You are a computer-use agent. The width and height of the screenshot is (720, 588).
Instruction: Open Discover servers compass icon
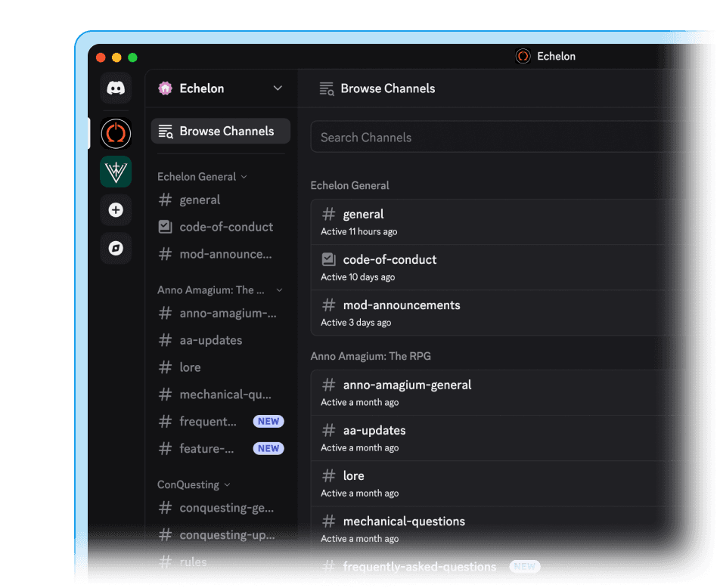[116, 248]
